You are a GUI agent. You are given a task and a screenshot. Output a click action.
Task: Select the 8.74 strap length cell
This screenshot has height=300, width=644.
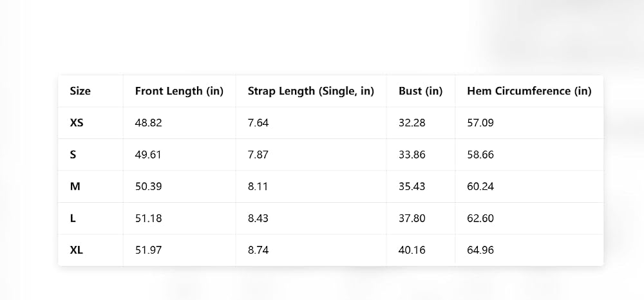[x=258, y=250]
